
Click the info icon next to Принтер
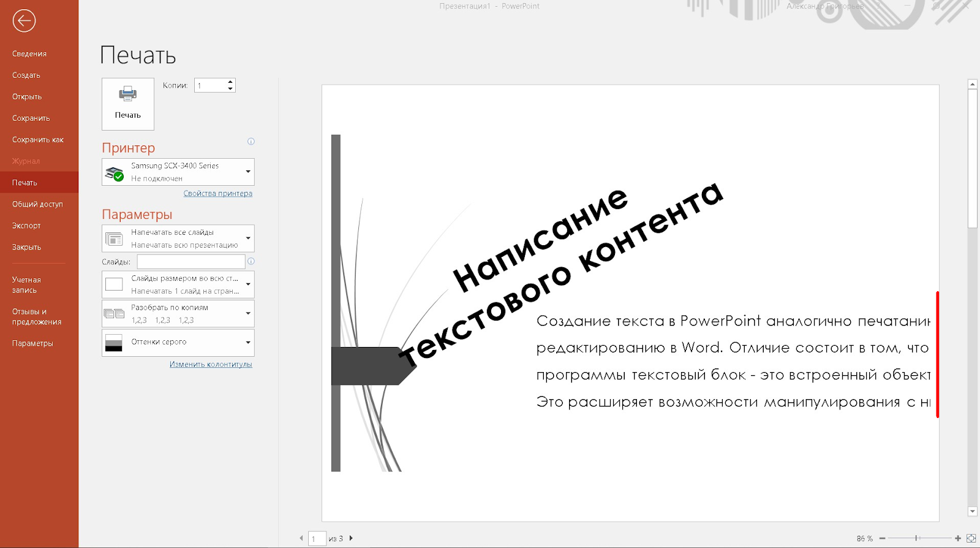[x=251, y=142]
